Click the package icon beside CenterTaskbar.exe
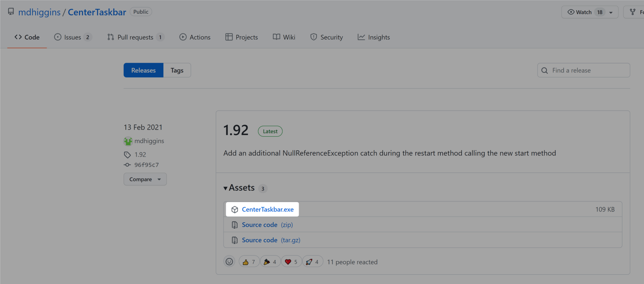Screen dimensions: 644x284 pyautogui.click(x=235, y=209)
